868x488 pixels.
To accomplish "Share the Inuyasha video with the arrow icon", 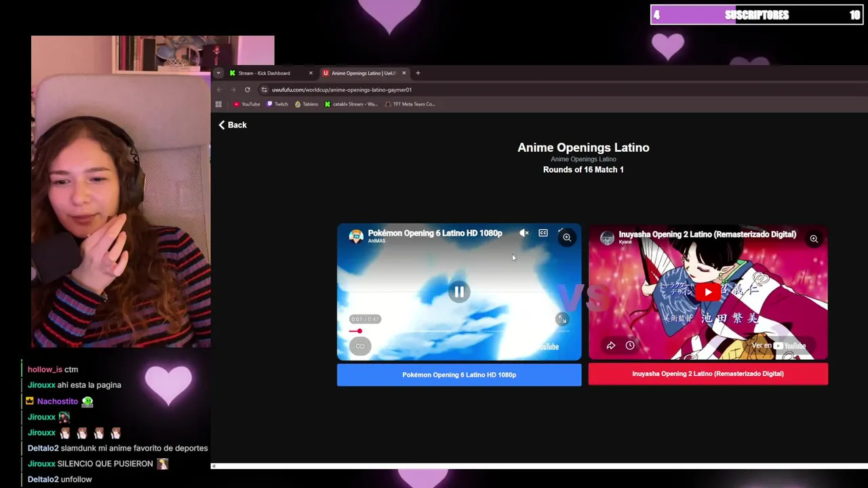I will 611,346.
